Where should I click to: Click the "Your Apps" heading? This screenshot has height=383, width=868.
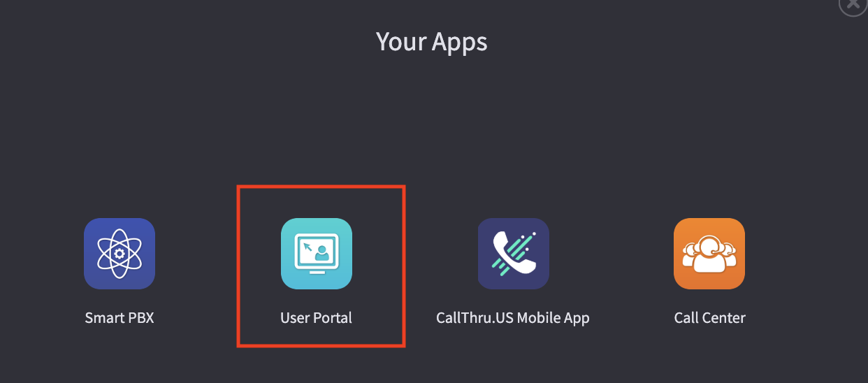coord(432,41)
